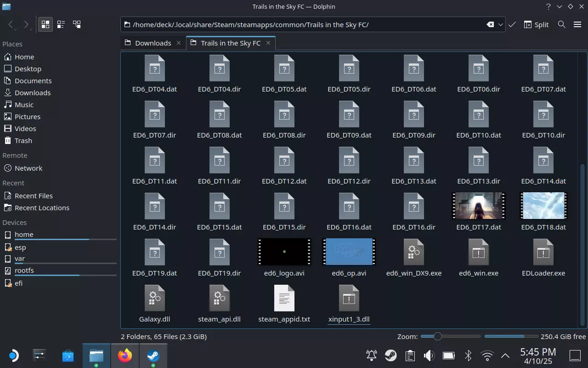
Task: Clear the location bar path
Action: [x=490, y=24]
